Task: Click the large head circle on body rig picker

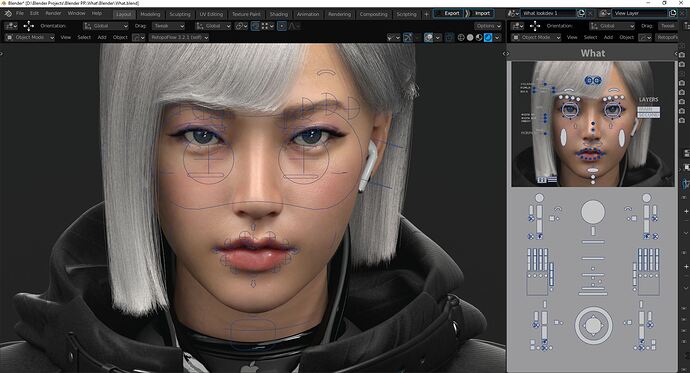Action: coord(593,212)
